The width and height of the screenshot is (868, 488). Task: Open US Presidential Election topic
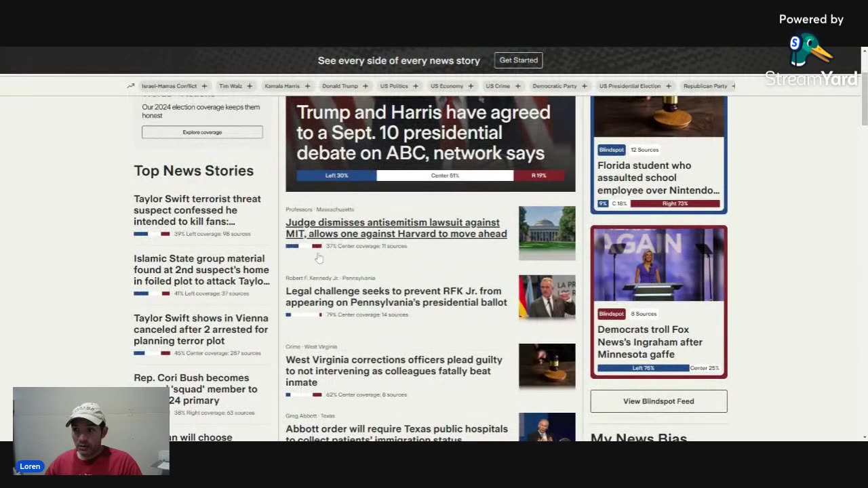pos(630,86)
